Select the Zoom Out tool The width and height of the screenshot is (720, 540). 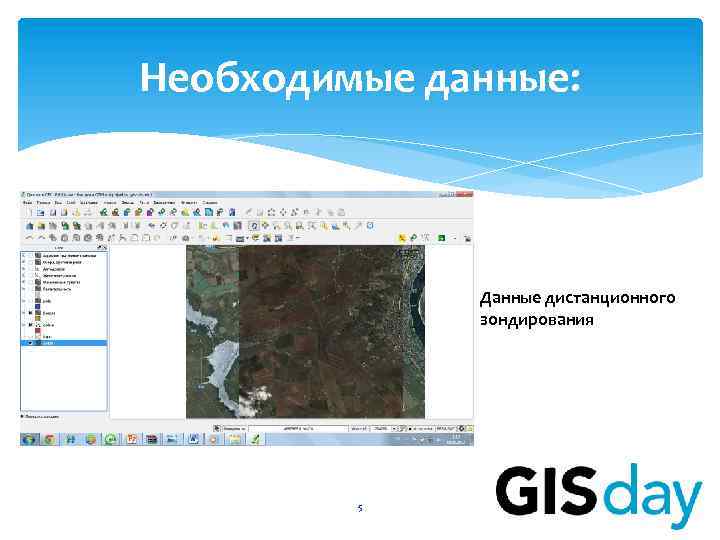(x=288, y=225)
